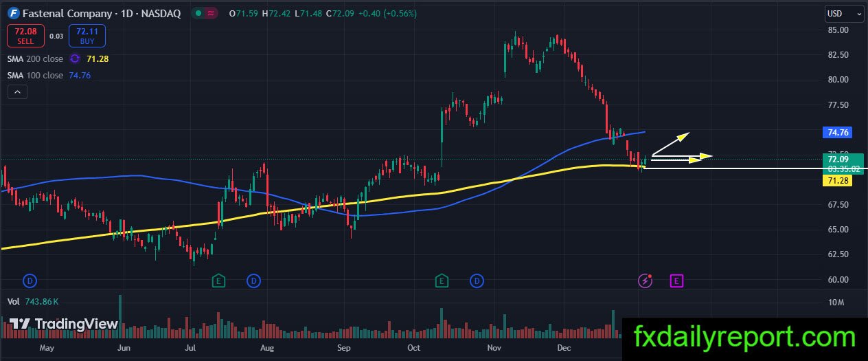Click the May label on time axis
This screenshot has width=868, height=361.
point(47,349)
